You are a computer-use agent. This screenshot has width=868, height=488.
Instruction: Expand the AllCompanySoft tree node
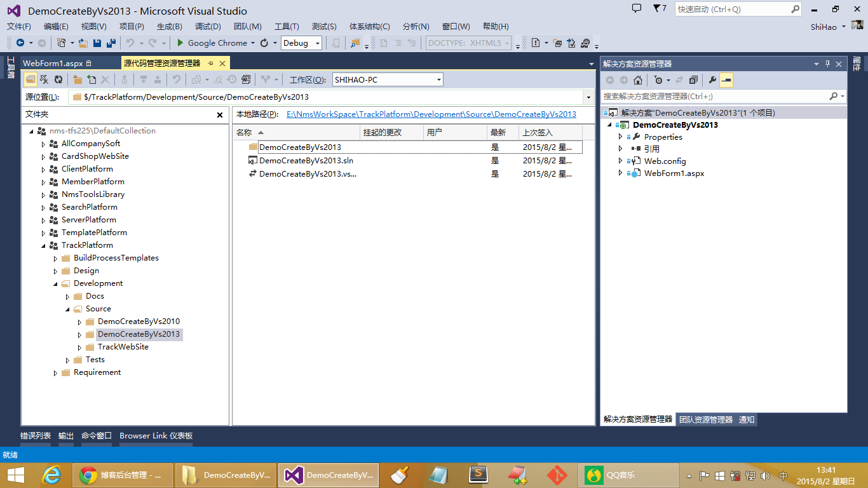pyautogui.click(x=43, y=144)
